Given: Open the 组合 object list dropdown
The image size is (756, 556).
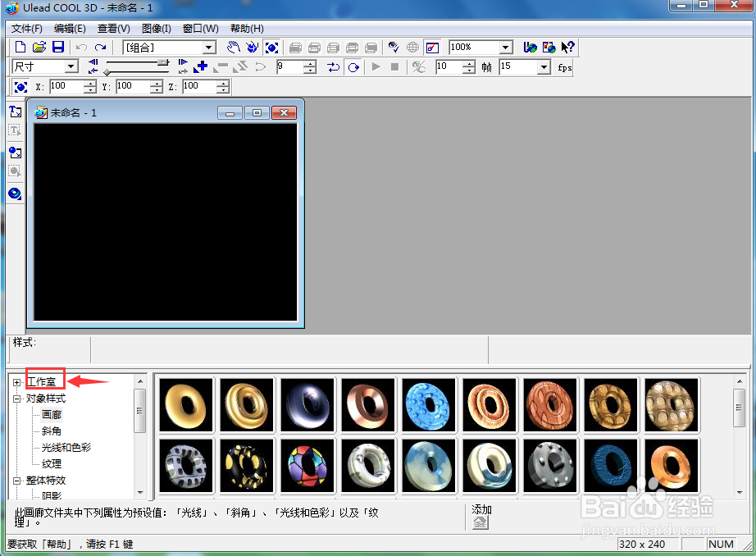Looking at the screenshot, I should point(209,48).
